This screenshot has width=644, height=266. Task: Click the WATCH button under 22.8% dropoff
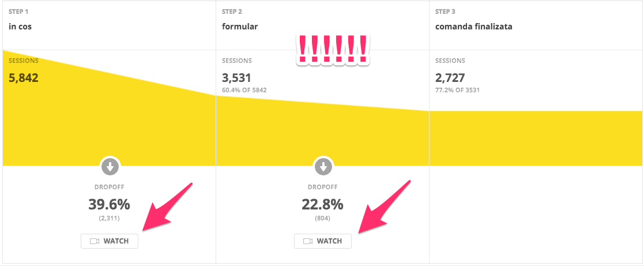pos(323,241)
